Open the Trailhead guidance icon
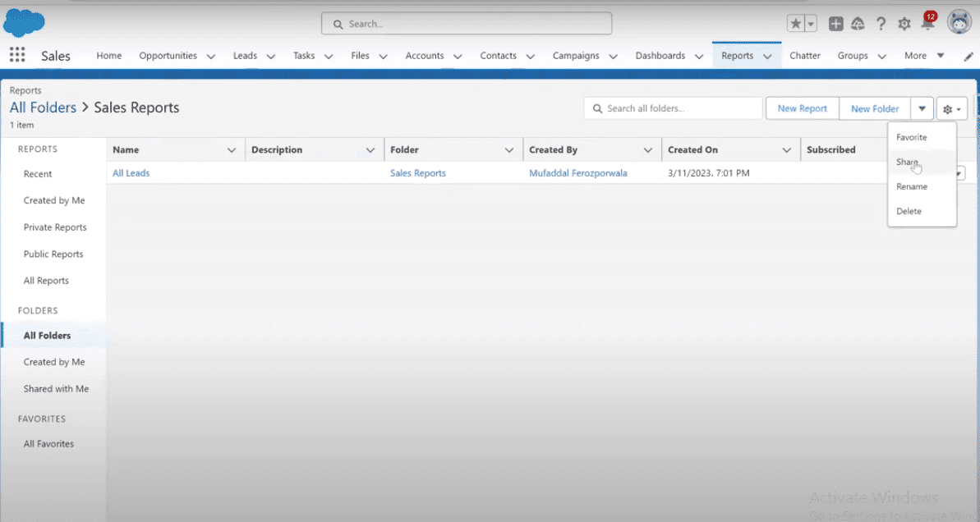 point(858,24)
